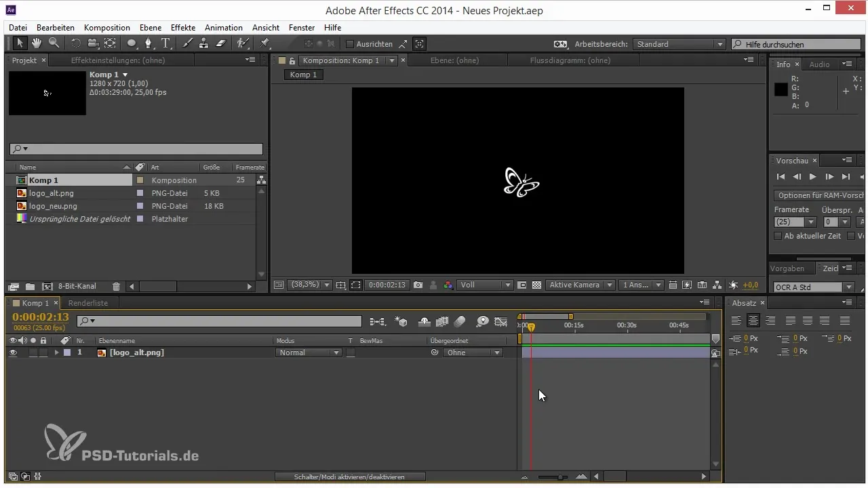Select the Puppet Pin tool

pos(264,43)
